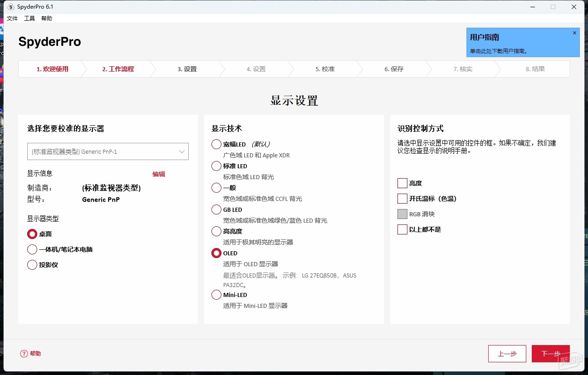Click the 上一步 back button
Screen dimensions: 588x375
(507, 354)
